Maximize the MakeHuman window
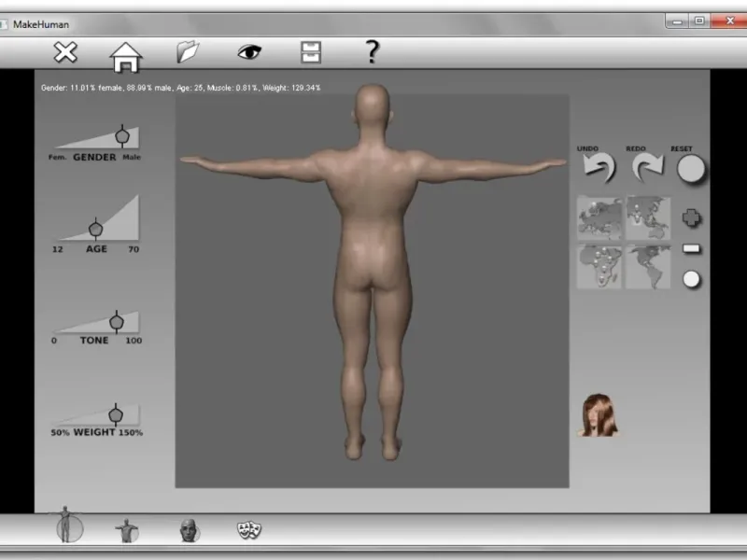Screen dimensions: 747x560 click(x=699, y=21)
